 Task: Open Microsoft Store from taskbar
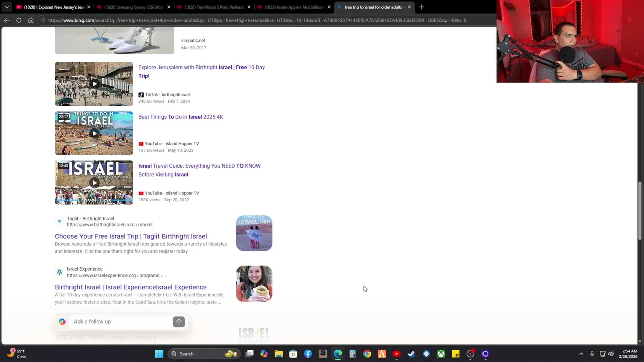tap(293, 354)
